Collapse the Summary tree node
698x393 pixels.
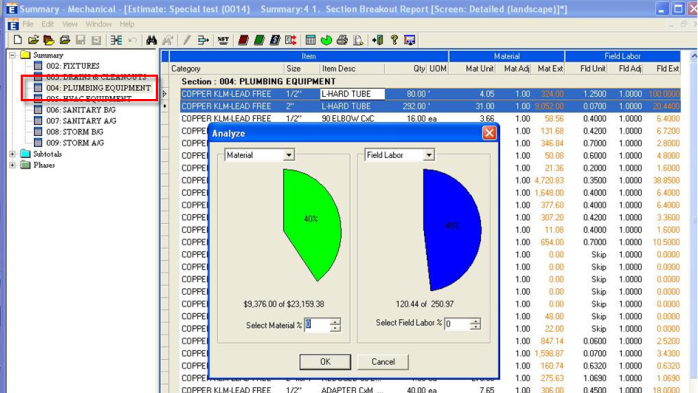12,55
